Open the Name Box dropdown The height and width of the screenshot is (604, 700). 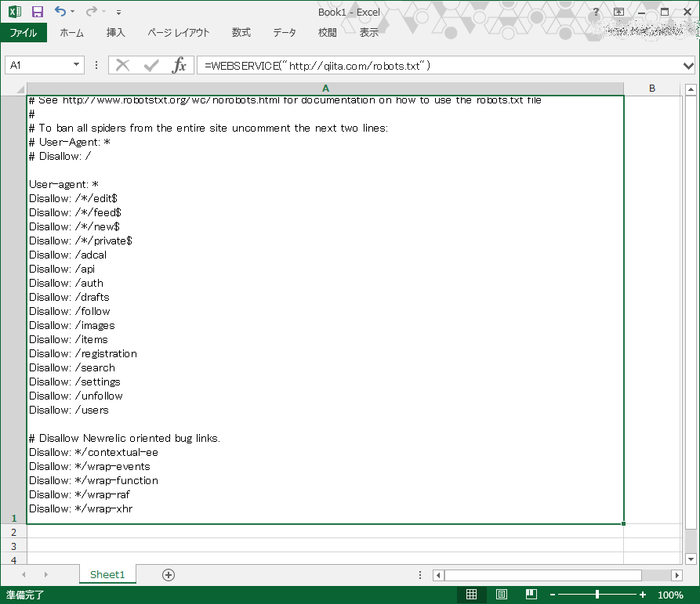point(76,65)
